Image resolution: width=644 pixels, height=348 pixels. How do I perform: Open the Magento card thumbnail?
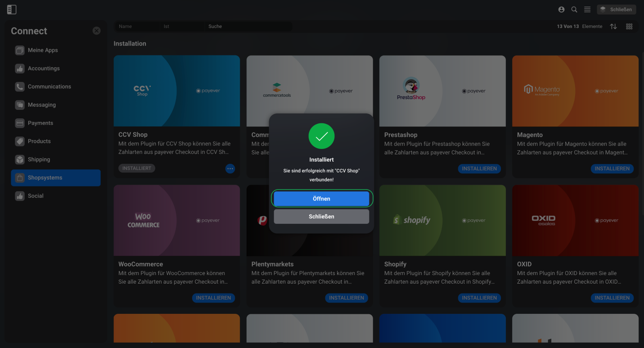[575, 91]
